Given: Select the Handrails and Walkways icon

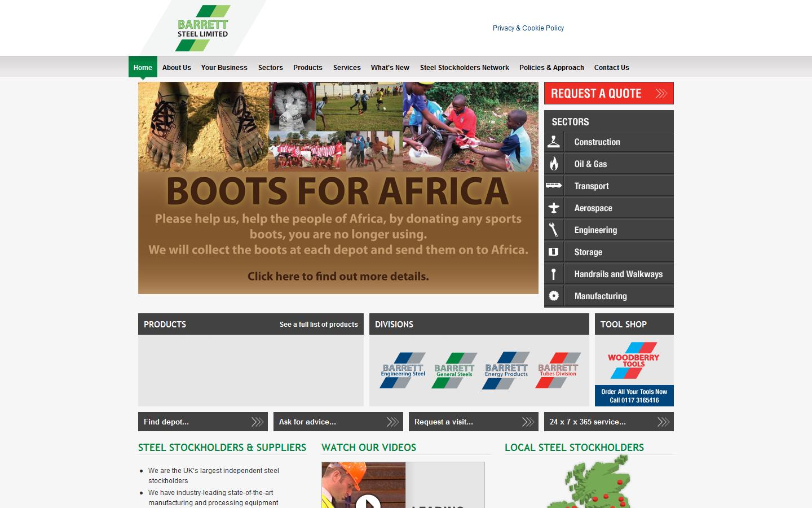Looking at the screenshot, I should tap(554, 274).
